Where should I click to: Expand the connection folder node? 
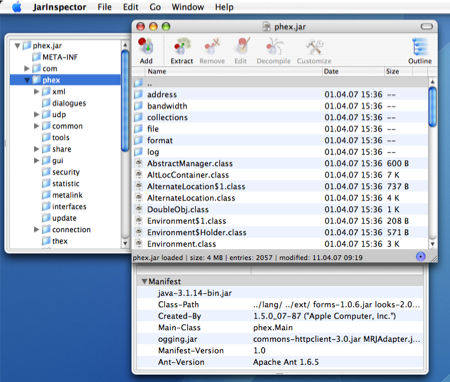click(37, 229)
